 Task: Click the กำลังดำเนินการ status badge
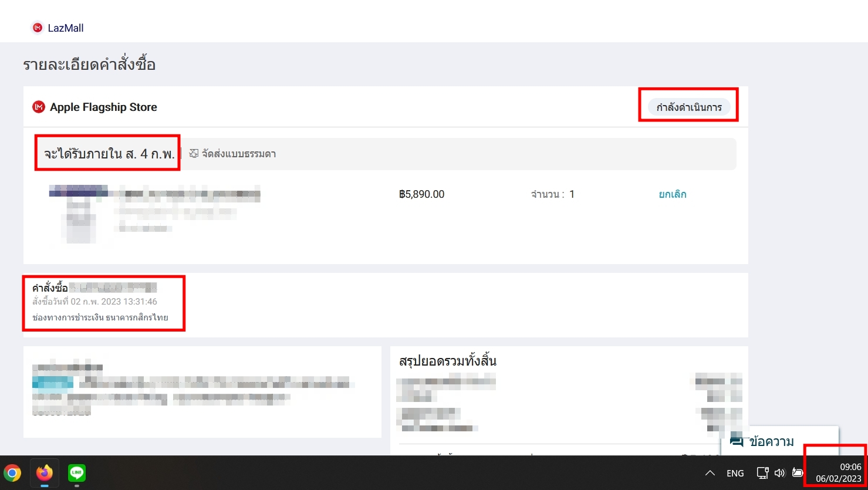(x=689, y=107)
